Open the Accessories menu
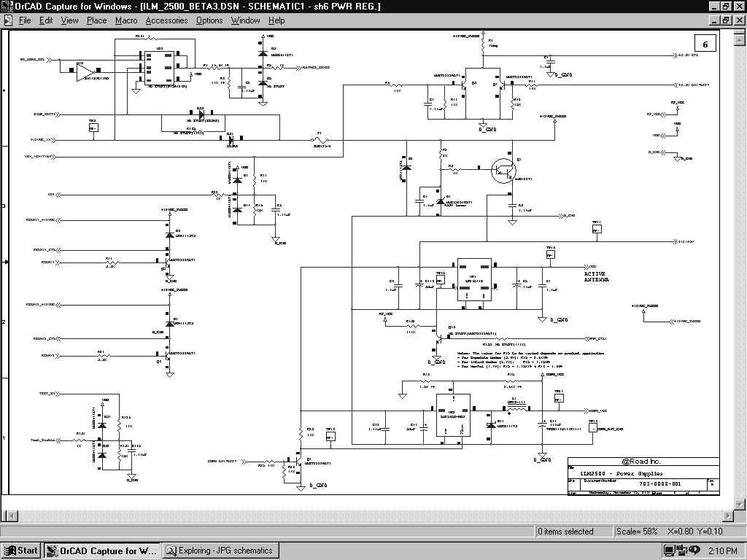Image resolution: width=747 pixels, height=560 pixels. (166, 20)
